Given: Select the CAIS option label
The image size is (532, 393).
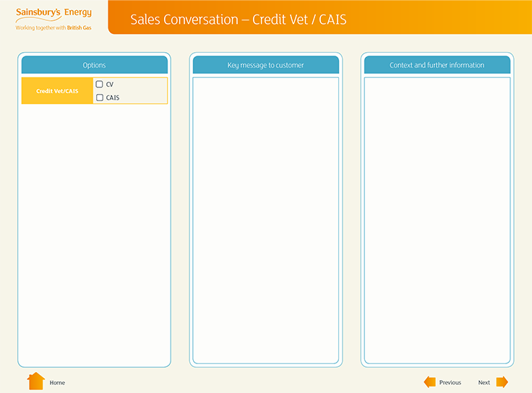Looking at the screenshot, I should pos(113,98).
